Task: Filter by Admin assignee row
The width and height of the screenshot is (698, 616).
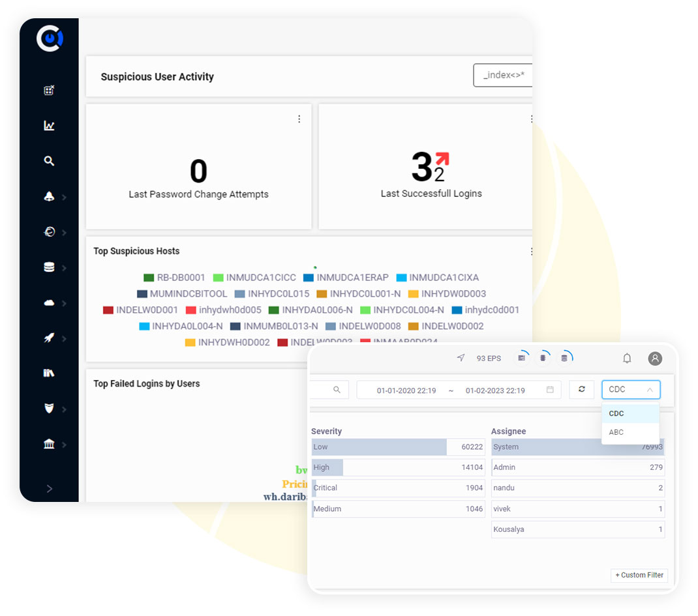Action: pyautogui.click(x=577, y=467)
